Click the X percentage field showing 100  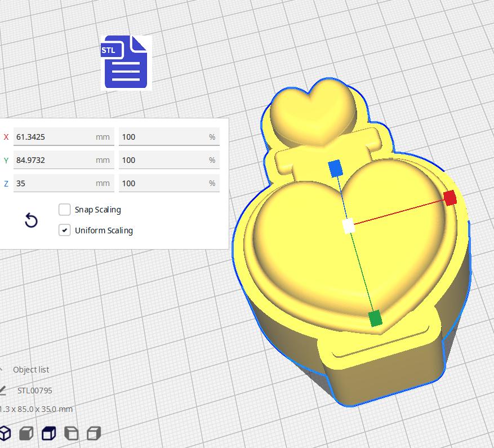[x=169, y=136]
